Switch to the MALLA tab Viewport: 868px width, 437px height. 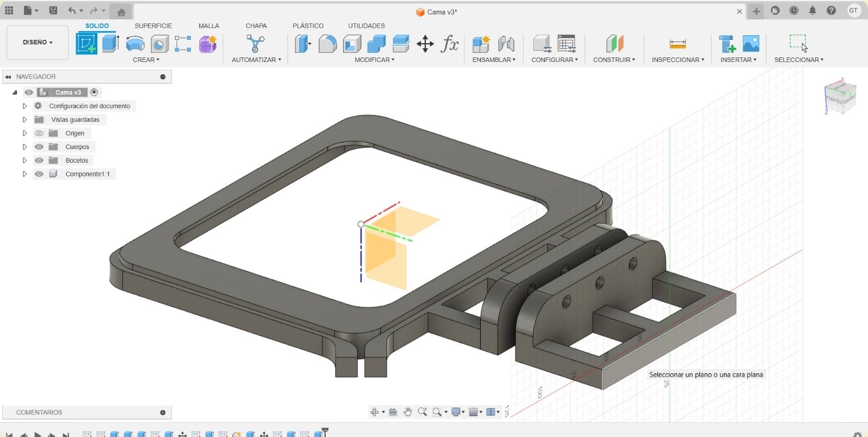pos(208,26)
